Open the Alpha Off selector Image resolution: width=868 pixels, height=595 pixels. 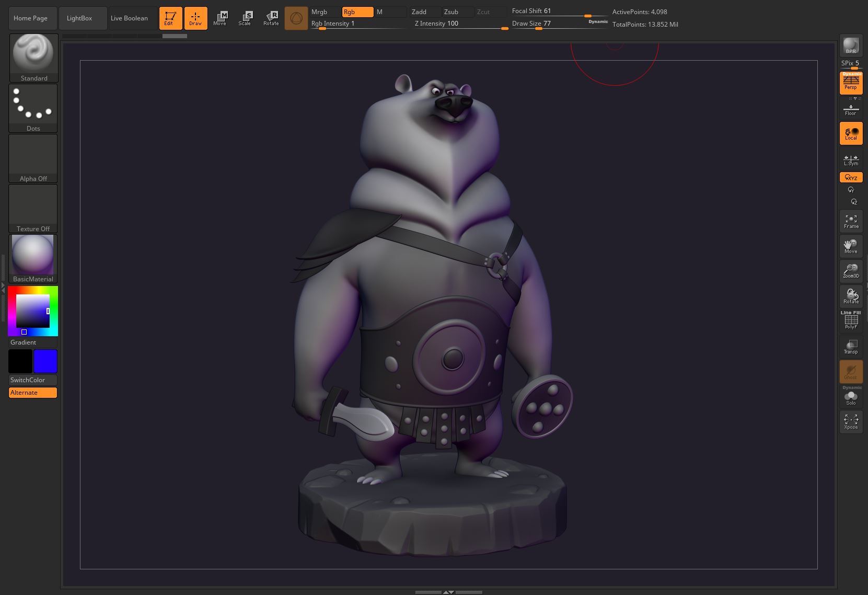coord(33,158)
